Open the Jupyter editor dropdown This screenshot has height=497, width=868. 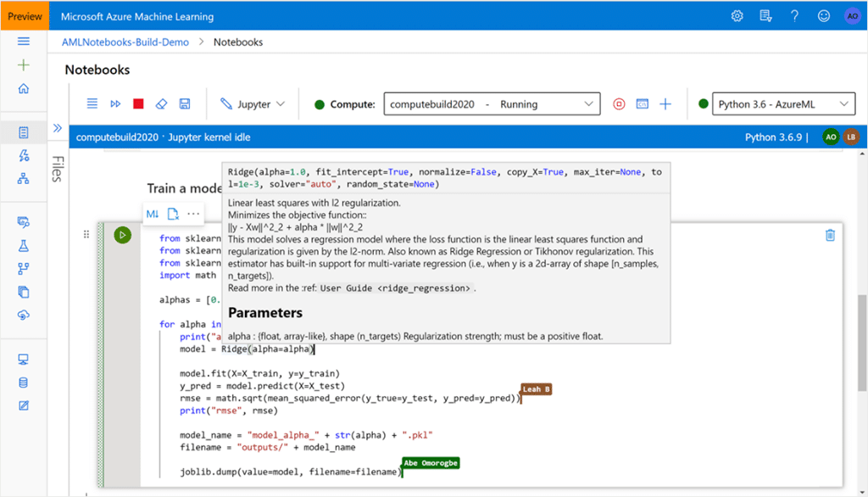(253, 104)
